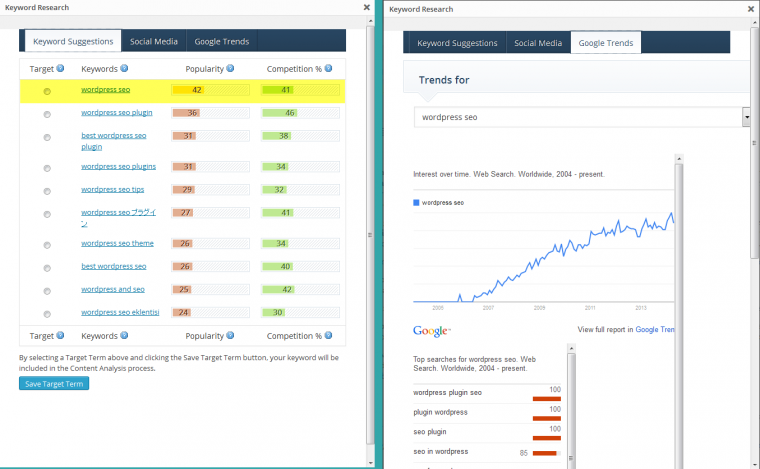Select target radio for best wordpress seo
The image size is (760, 469).
coord(47,268)
